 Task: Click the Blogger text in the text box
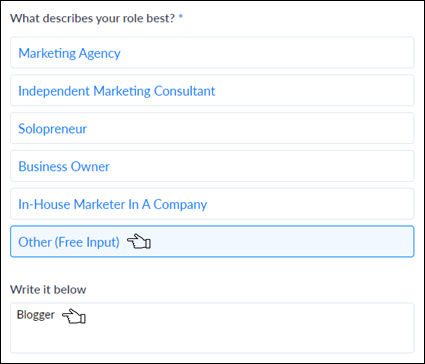pyautogui.click(x=36, y=315)
